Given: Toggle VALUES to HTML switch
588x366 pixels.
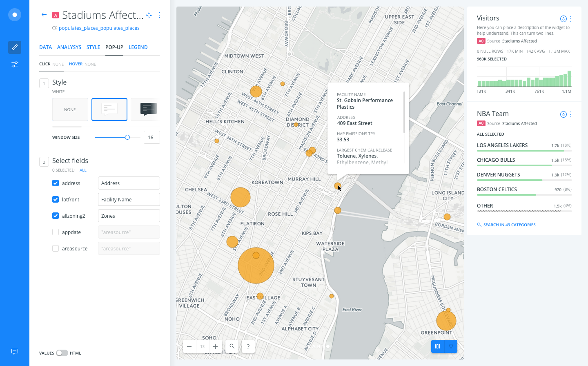Looking at the screenshot, I should [62, 353].
